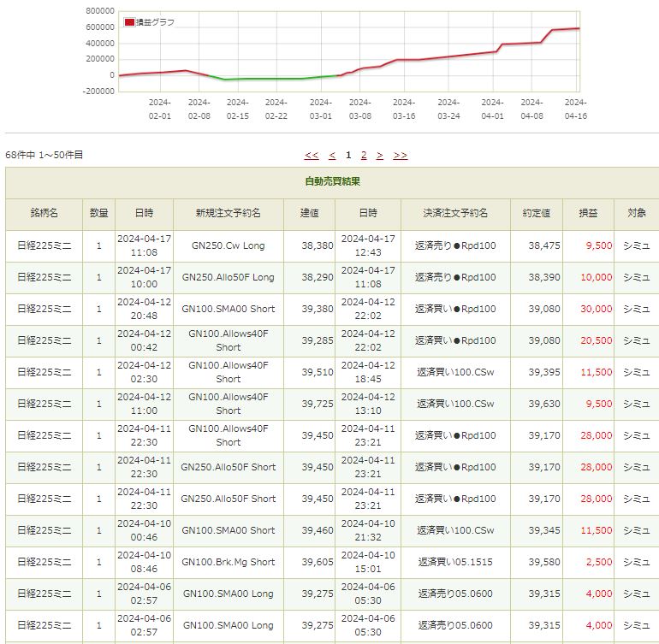Click chart y-axis label 800000
The image size is (659, 644).
click(x=100, y=11)
